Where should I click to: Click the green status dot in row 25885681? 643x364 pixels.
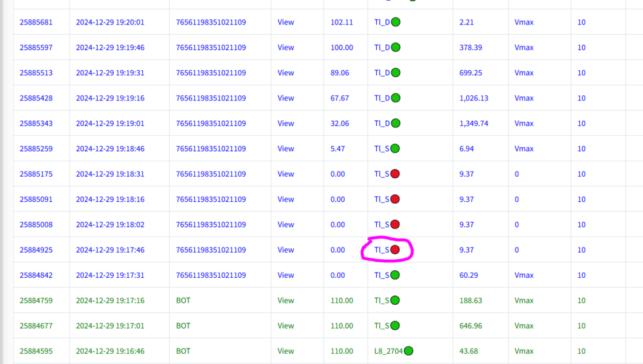pos(396,22)
